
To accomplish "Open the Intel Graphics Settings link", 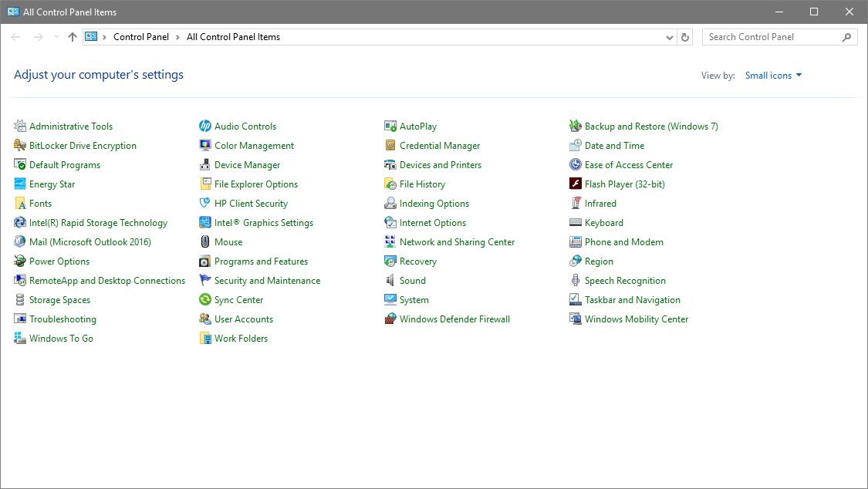I will pyautogui.click(x=264, y=223).
